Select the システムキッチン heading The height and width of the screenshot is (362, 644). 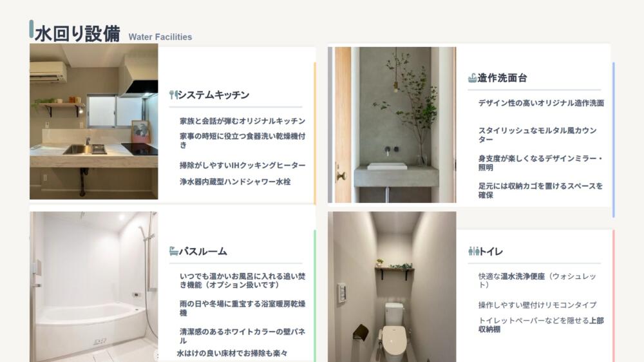[214, 95]
